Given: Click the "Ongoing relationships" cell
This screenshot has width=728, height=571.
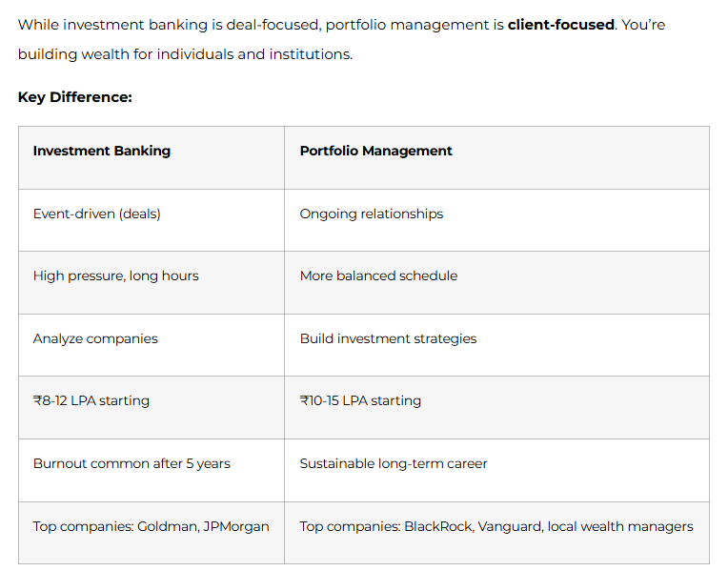Looking at the screenshot, I should pyautogui.click(x=371, y=214).
